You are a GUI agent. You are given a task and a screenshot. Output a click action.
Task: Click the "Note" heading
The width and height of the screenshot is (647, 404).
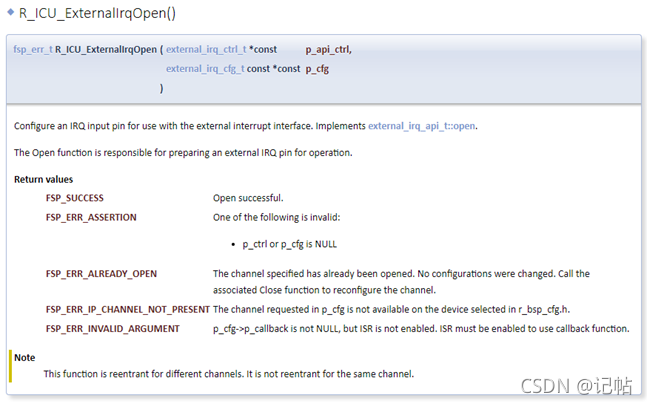(x=25, y=358)
